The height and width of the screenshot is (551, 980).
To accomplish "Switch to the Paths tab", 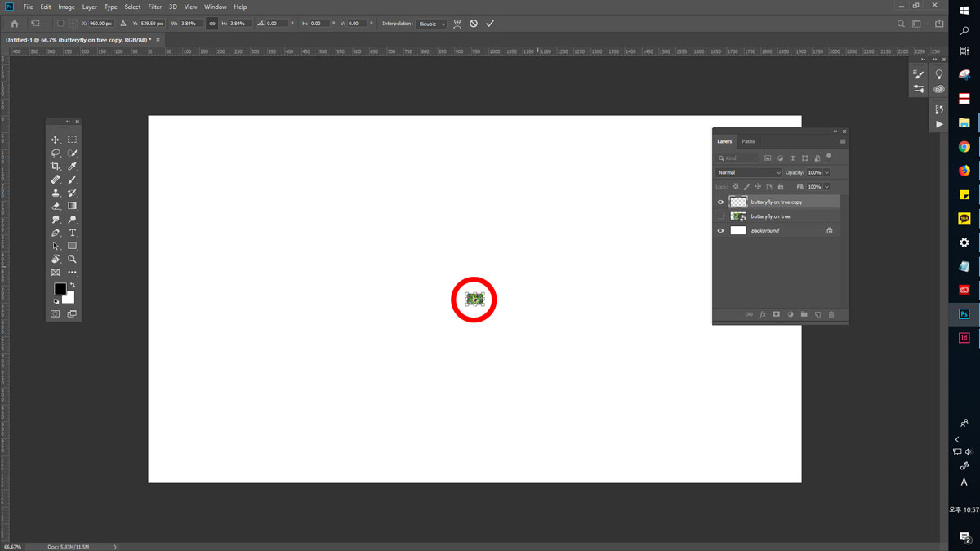I will click(x=748, y=141).
